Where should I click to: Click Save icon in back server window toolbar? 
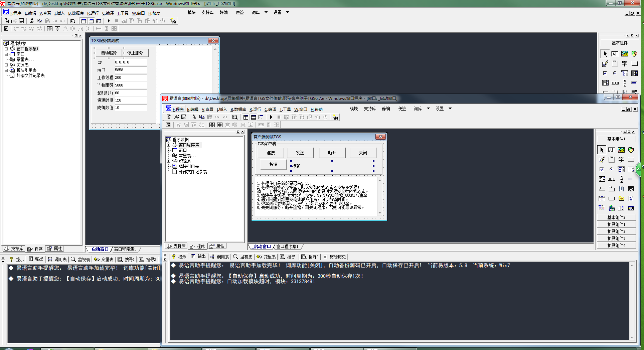click(x=21, y=21)
